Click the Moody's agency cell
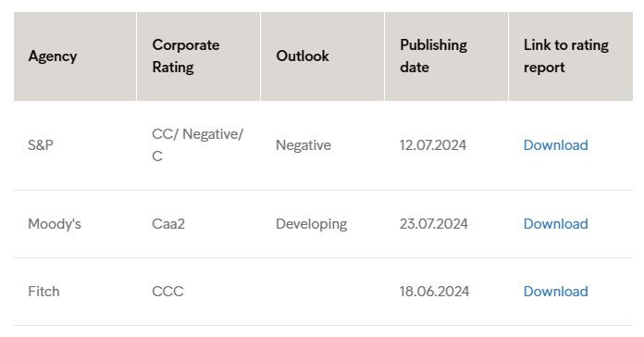Image resolution: width=644 pixels, height=337 pixels. pyautogui.click(x=55, y=224)
